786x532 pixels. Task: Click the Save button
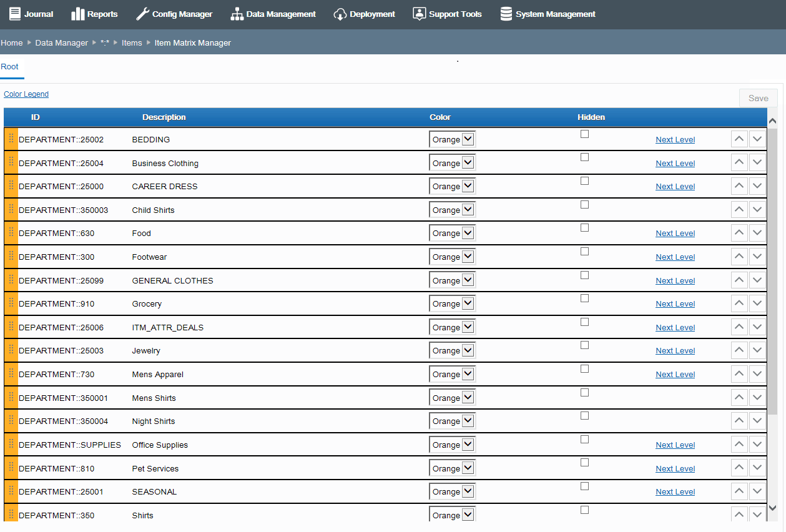758,98
